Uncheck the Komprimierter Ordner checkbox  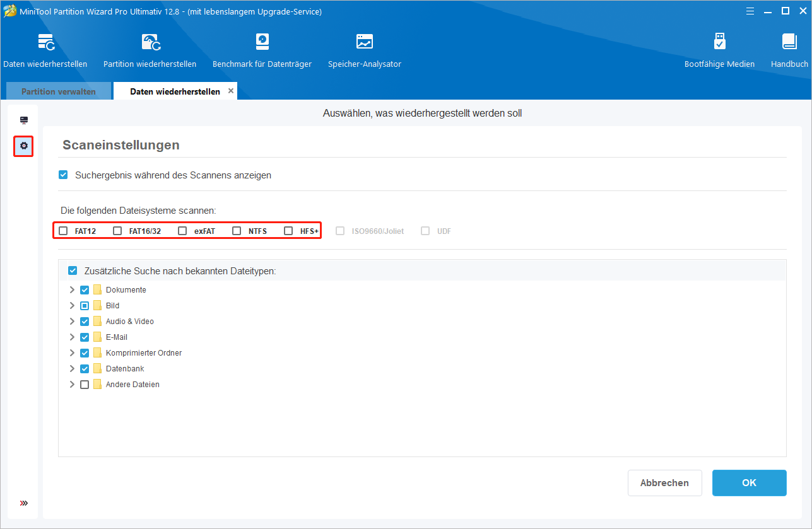coord(85,353)
